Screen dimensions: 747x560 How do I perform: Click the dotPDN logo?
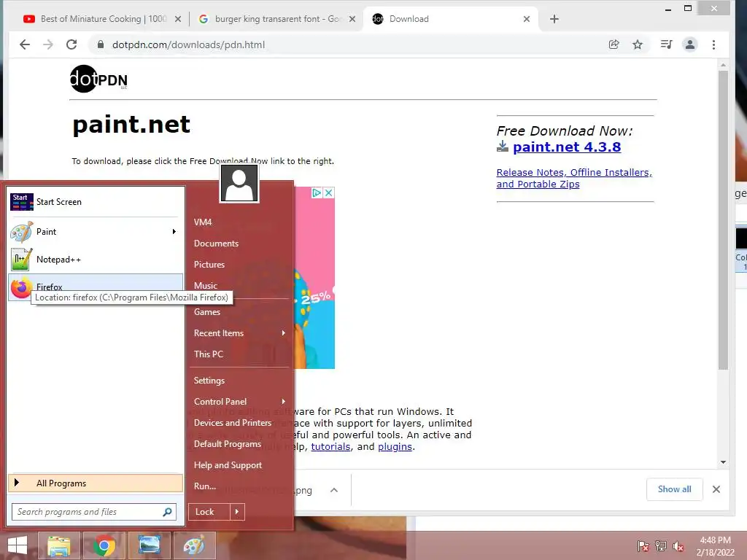pyautogui.click(x=98, y=79)
